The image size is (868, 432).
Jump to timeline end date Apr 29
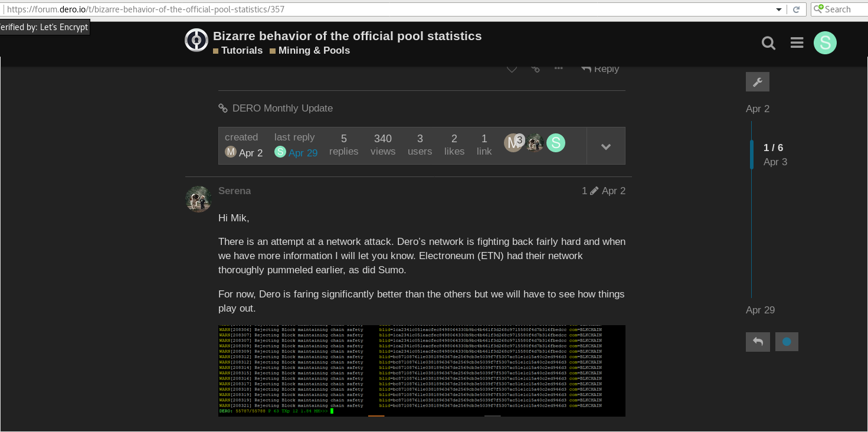pyautogui.click(x=760, y=310)
